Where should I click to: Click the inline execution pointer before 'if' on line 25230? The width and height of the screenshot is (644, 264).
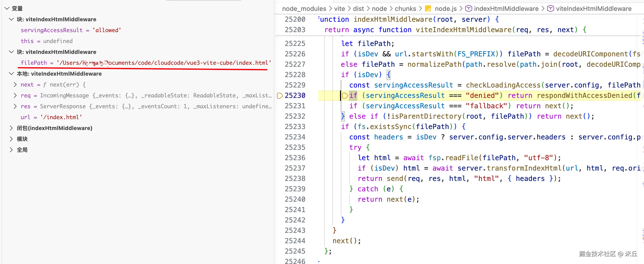coord(345,95)
